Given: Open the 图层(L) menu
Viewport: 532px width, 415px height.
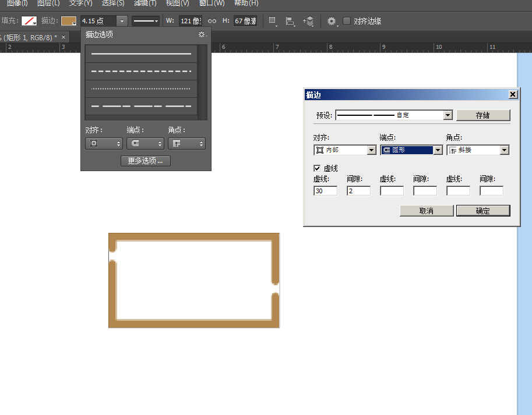Looking at the screenshot, I should 48,3.
